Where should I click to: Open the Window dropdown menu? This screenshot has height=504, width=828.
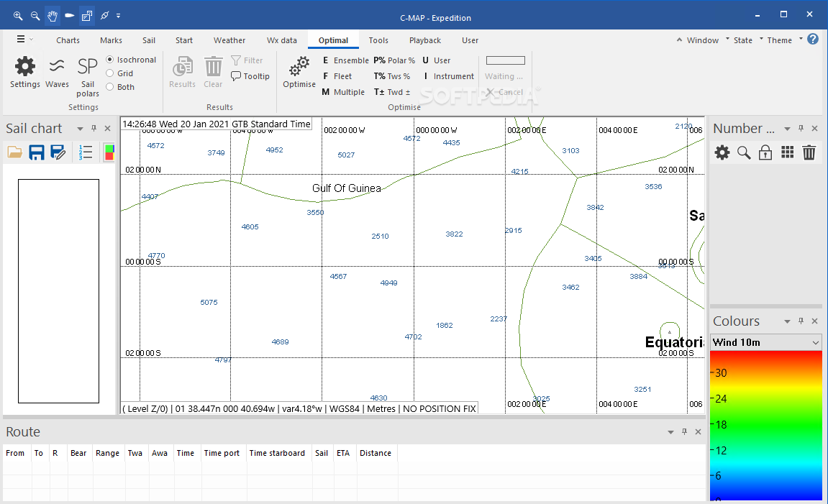point(707,40)
